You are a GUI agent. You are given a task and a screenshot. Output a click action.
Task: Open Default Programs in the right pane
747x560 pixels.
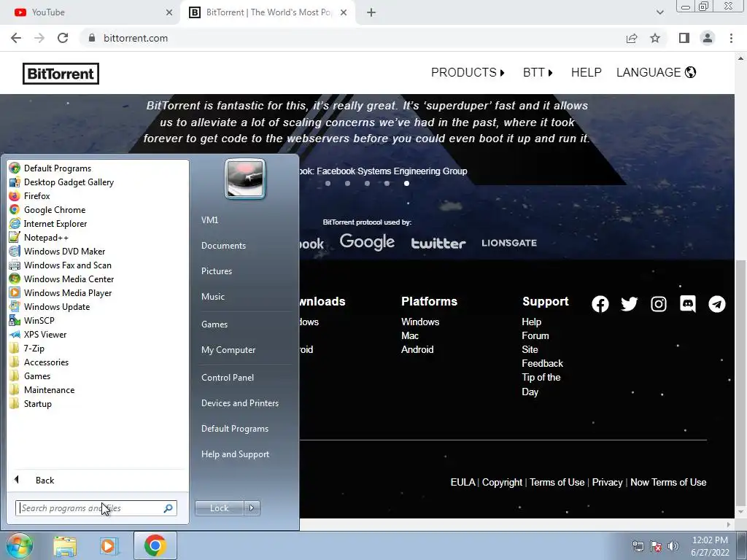coord(234,429)
